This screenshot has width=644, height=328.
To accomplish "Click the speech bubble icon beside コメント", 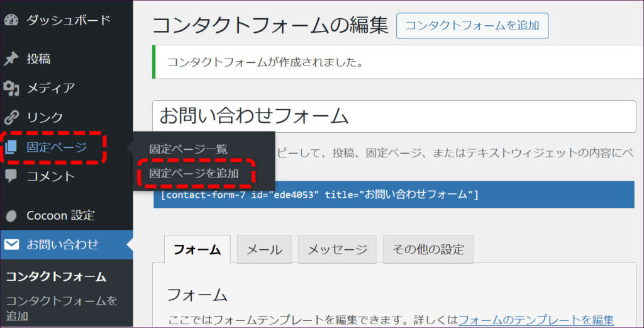I will (11, 176).
